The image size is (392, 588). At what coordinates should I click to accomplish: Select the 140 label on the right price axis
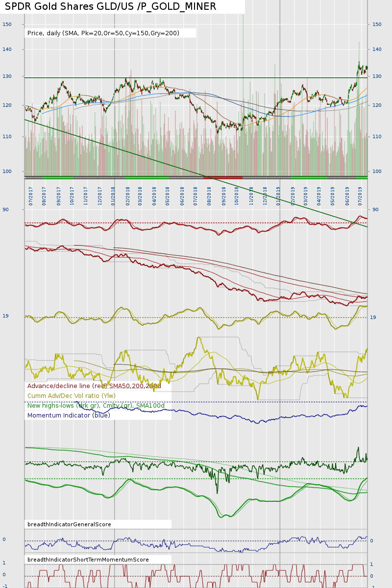coord(377,49)
